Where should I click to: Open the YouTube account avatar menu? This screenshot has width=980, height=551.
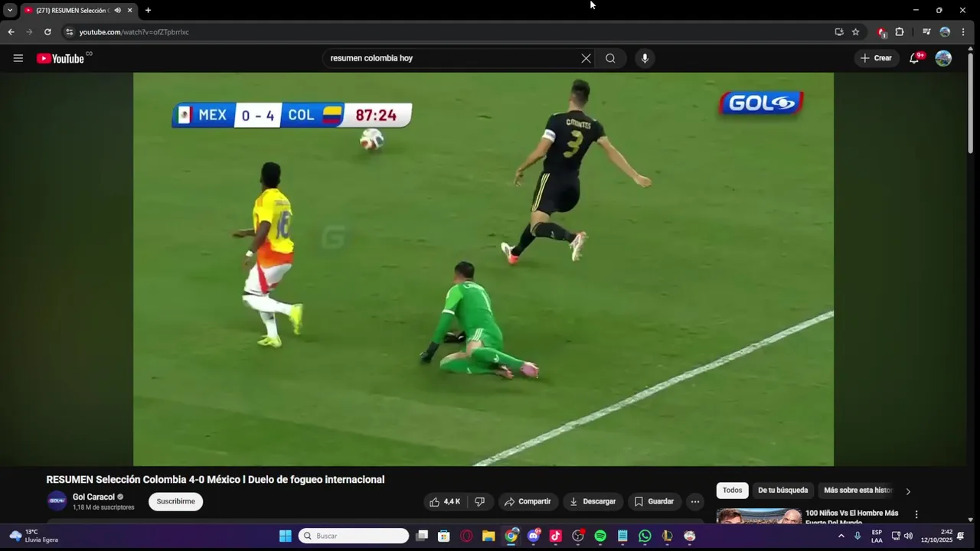click(x=943, y=58)
